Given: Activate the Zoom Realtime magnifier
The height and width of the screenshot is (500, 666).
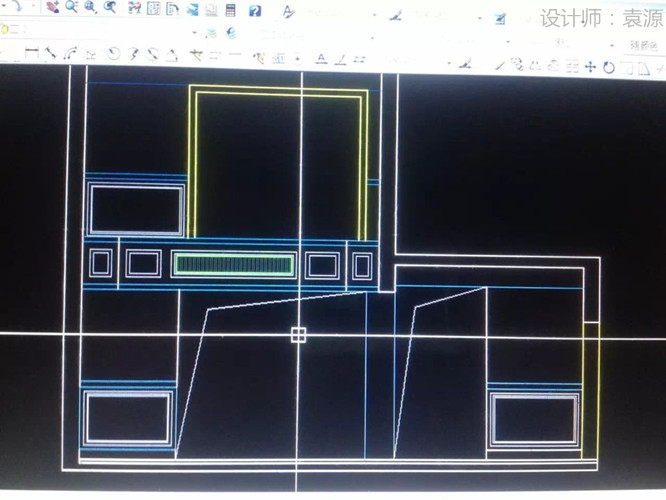Looking at the screenshot, I should click(x=73, y=7).
